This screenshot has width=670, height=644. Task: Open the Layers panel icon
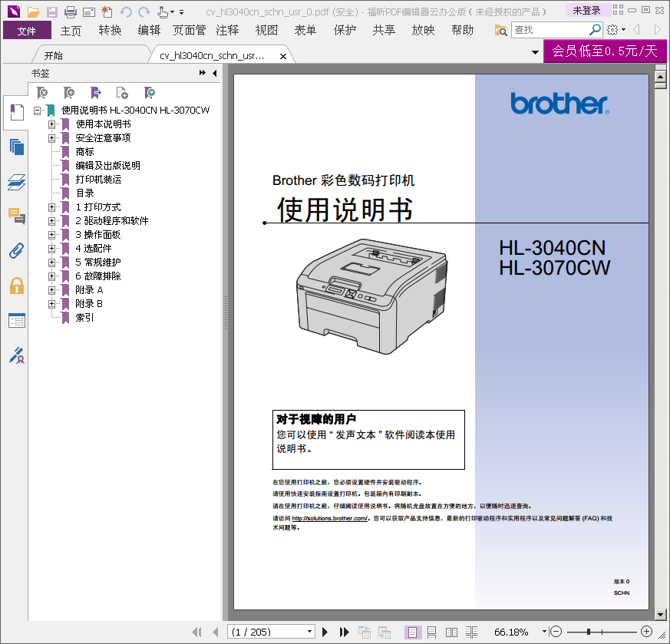pyautogui.click(x=17, y=182)
